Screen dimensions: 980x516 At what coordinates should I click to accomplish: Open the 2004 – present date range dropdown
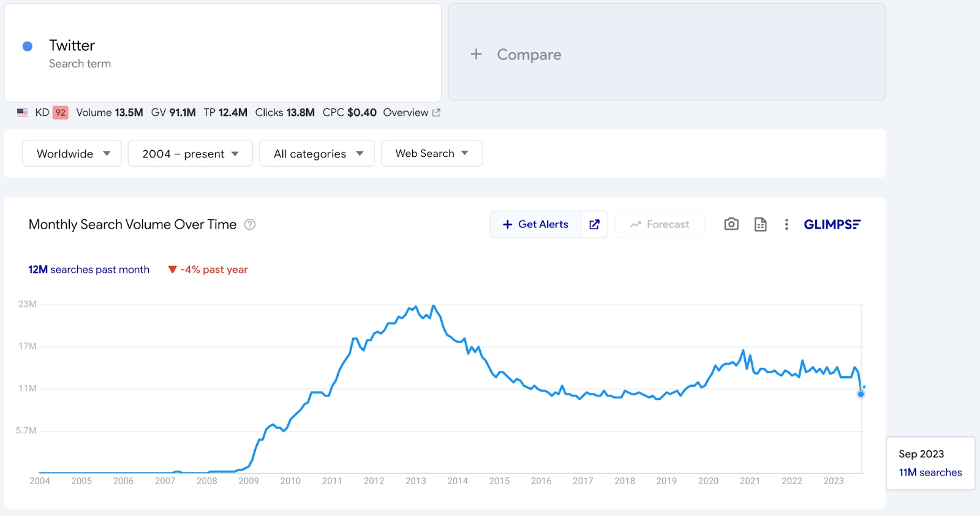pyautogui.click(x=190, y=153)
